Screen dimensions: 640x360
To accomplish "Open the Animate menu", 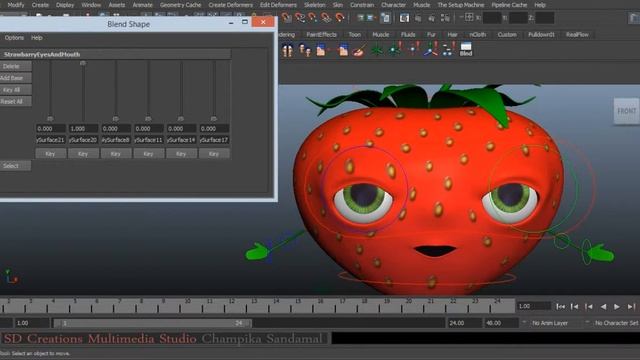I will [x=142, y=5].
